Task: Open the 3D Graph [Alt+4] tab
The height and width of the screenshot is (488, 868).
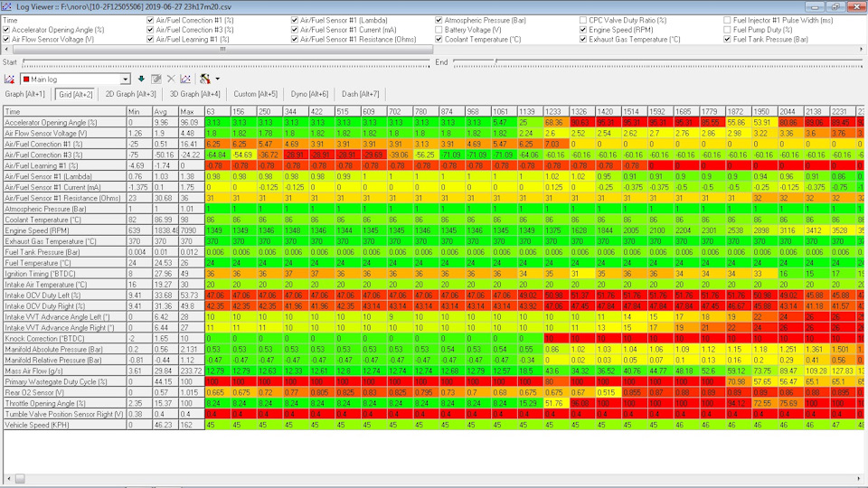Action: click(195, 94)
